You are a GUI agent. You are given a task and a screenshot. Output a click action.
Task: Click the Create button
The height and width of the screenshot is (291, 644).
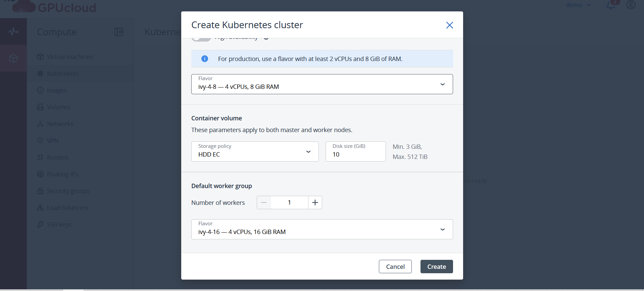437,267
